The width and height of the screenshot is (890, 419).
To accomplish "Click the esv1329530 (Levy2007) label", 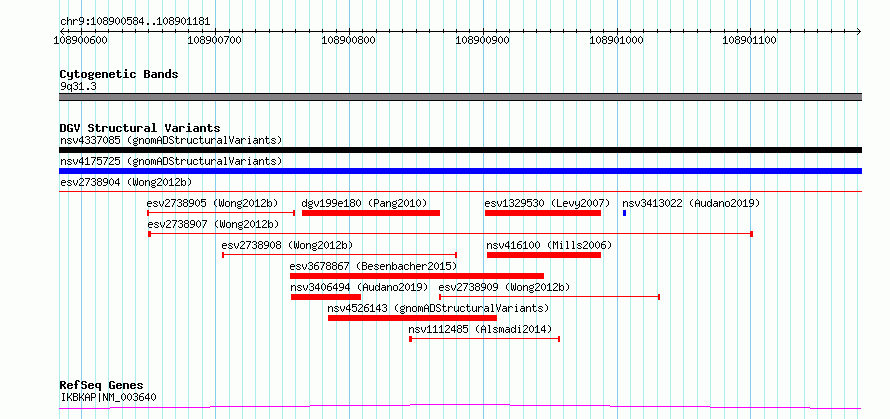I will (x=547, y=203).
